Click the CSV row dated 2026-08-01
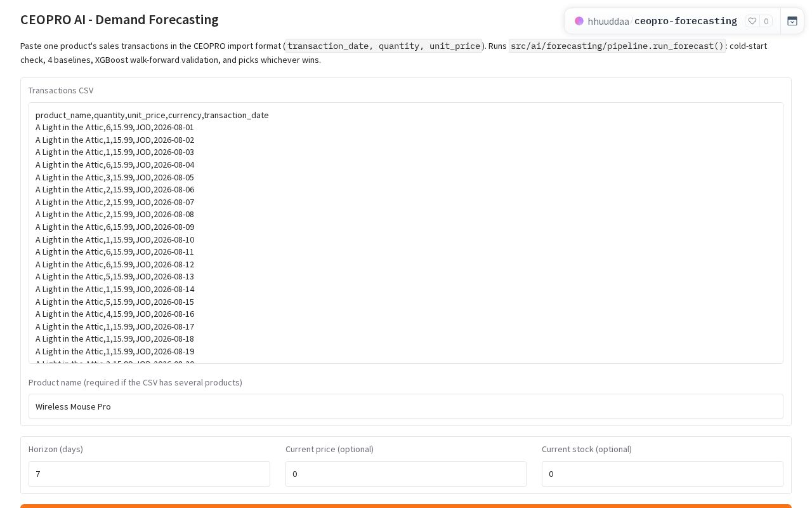 coord(115,127)
